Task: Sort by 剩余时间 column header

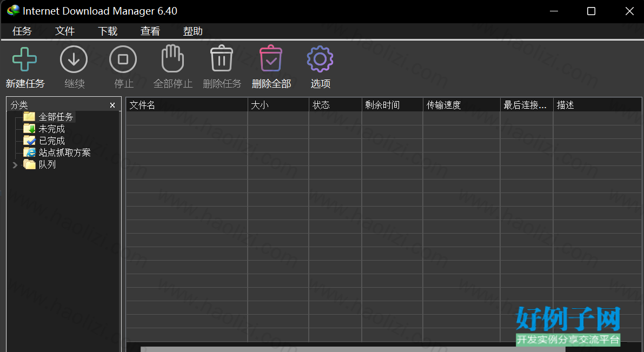Action: click(x=392, y=105)
